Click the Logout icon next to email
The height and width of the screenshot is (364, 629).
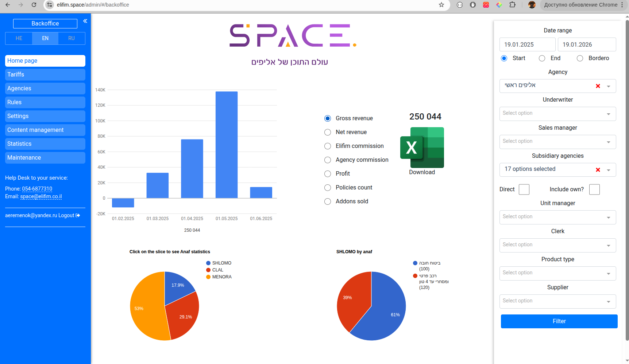[x=78, y=215]
